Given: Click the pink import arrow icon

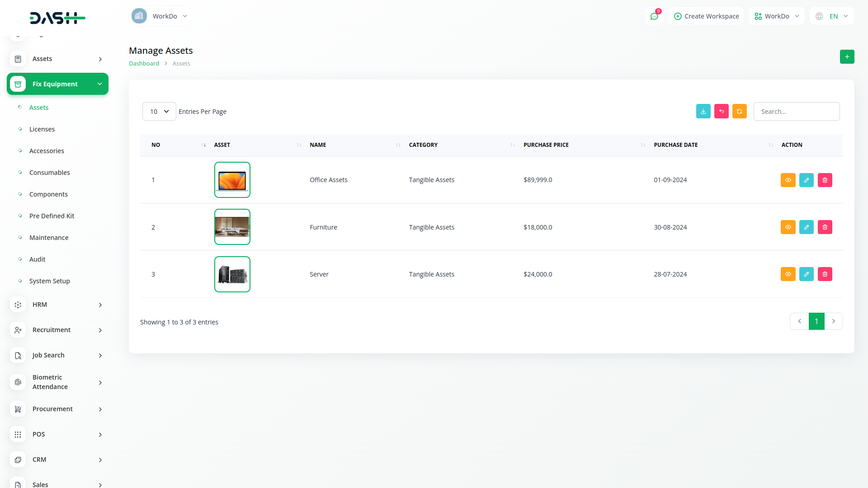Looking at the screenshot, I should coord(721,111).
